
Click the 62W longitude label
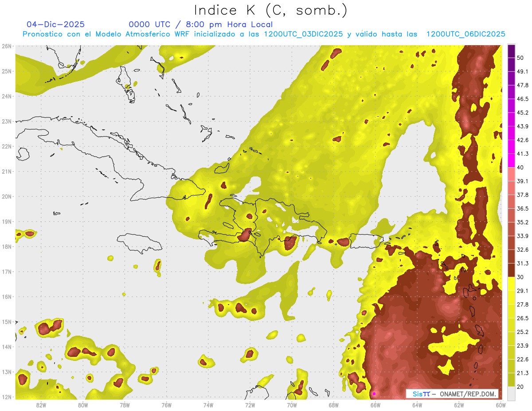[459, 405]
